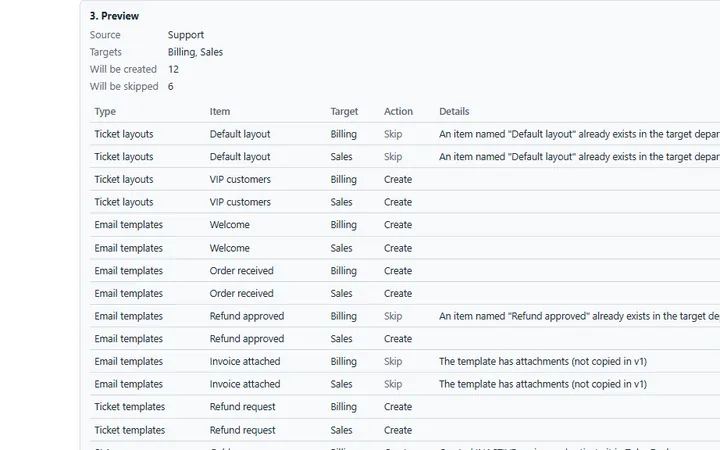Open details text of Default layout Billing row
The image size is (720, 450).
click(579, 134)
